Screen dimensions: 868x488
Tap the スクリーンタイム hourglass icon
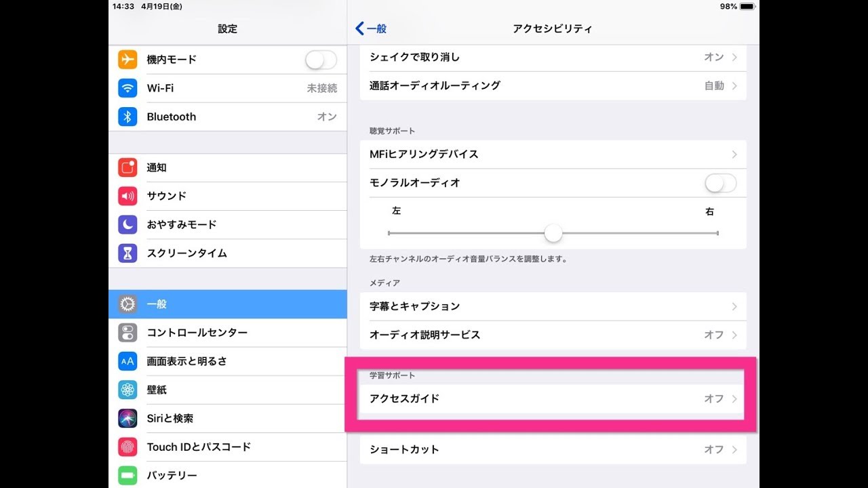click(127, 253)
